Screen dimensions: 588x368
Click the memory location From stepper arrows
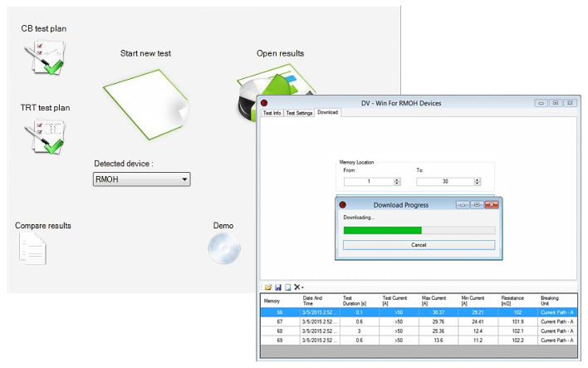(x=396, y=181)
